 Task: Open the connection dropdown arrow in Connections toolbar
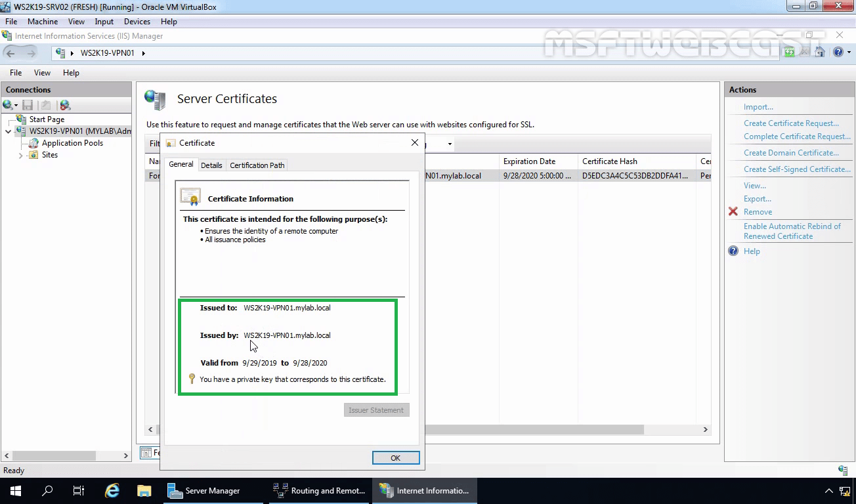(x=16, y=106)
